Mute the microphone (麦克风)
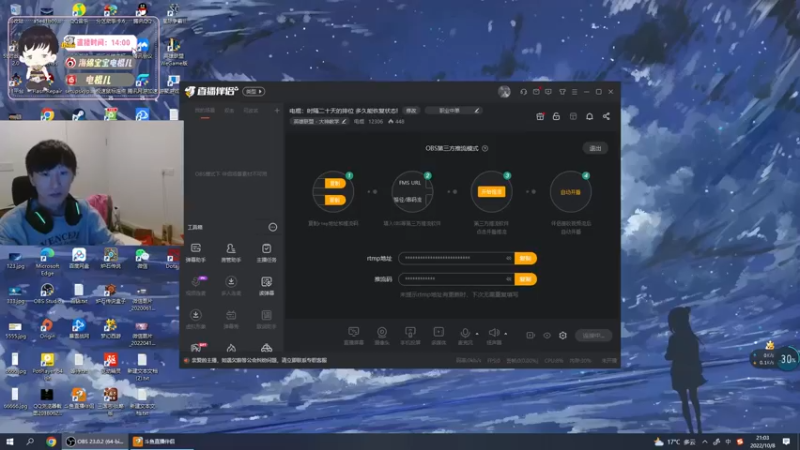 465,335
